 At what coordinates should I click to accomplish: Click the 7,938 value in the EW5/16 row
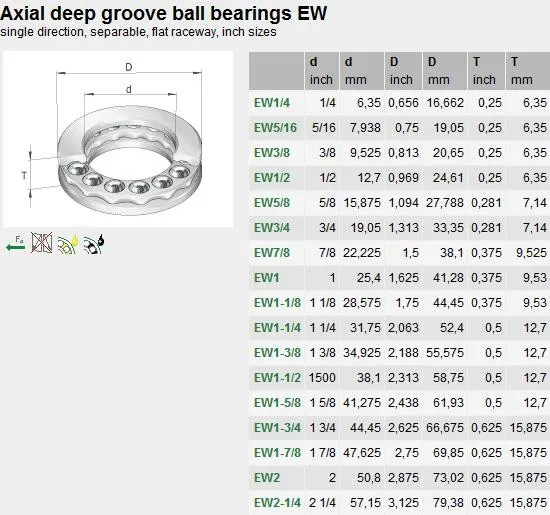pos(365,128)
